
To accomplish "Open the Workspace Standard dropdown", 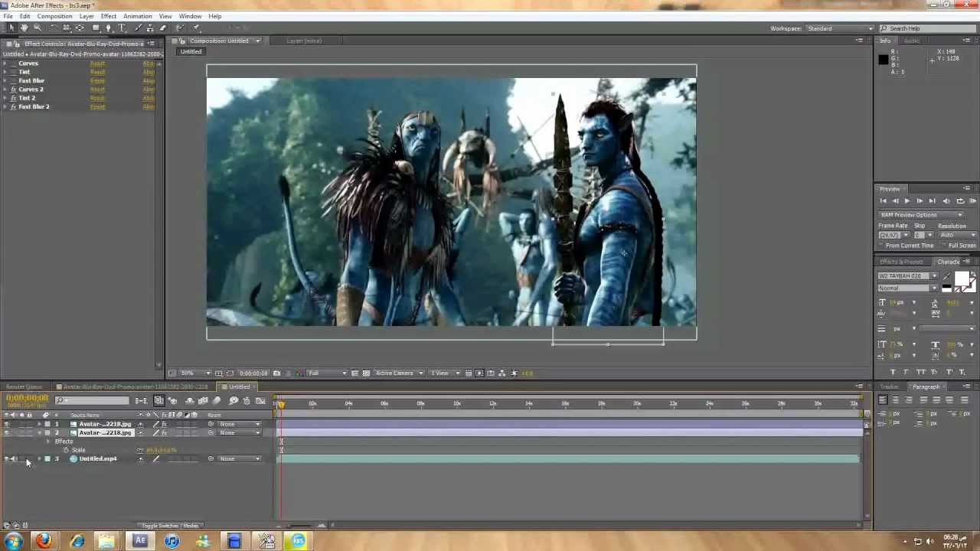I will (839, 28).
